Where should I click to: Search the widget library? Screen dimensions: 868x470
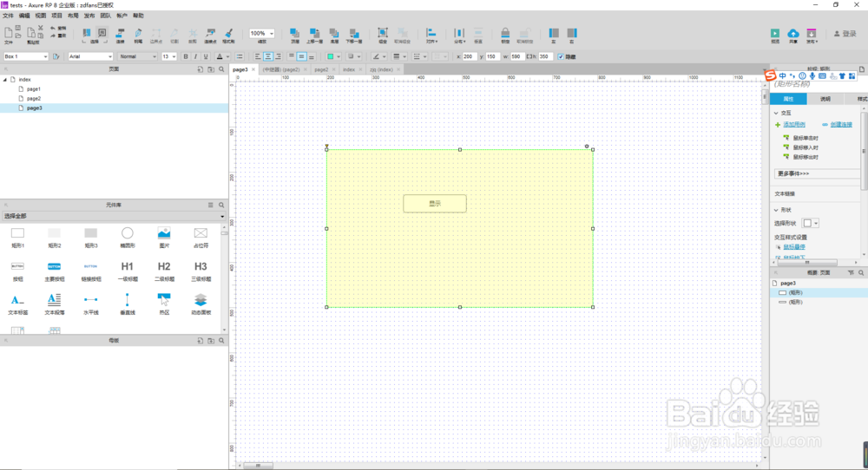click(221, 206)
